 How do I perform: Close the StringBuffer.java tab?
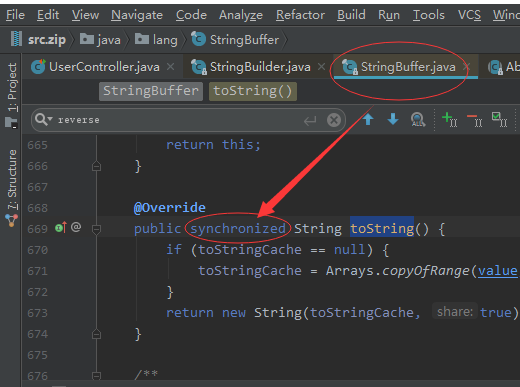pos(466,67)
